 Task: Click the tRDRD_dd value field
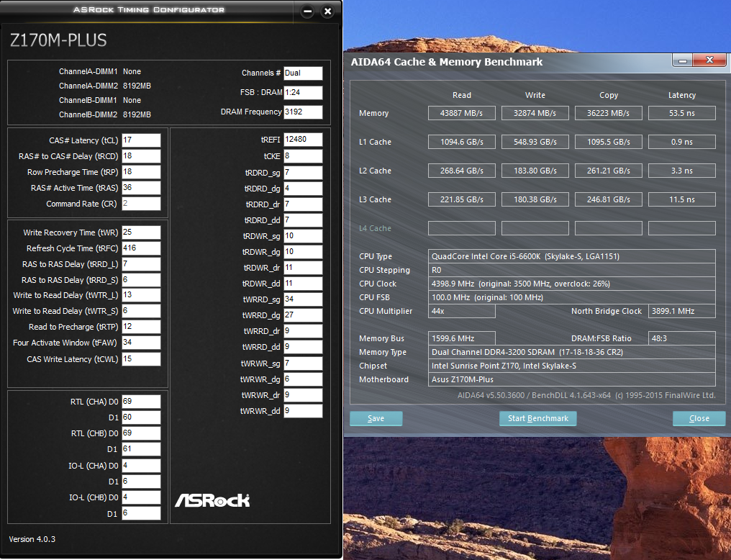coord(303,220)
